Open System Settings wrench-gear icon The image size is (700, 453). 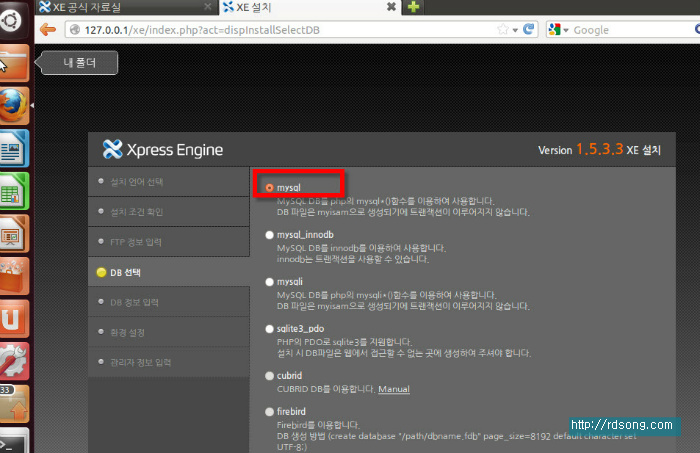click(14, 362)
